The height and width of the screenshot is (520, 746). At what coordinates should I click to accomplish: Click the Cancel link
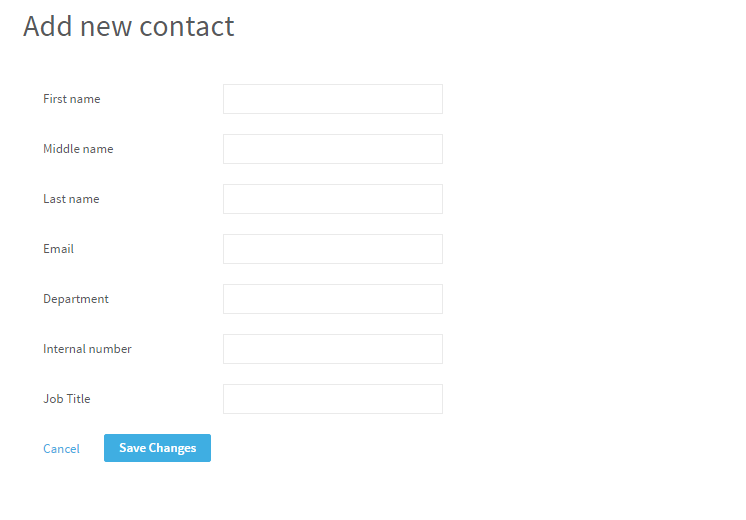[61, 449]
